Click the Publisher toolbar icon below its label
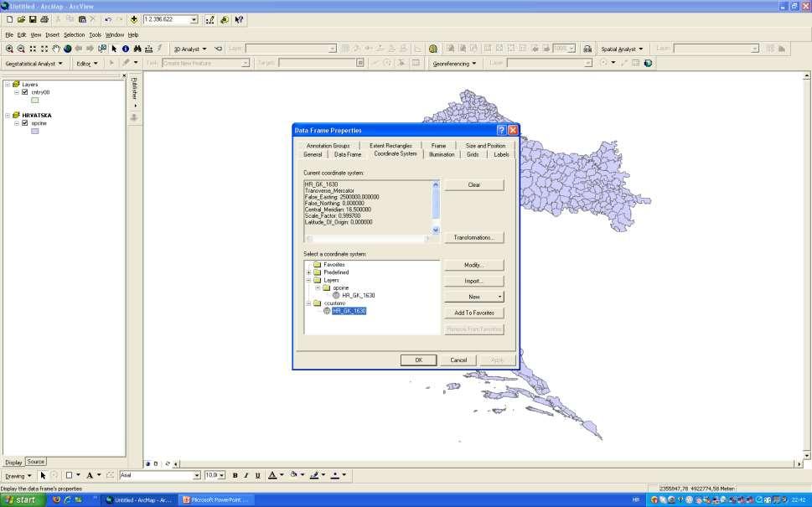812x507 pixels. (x=134, y=117)
